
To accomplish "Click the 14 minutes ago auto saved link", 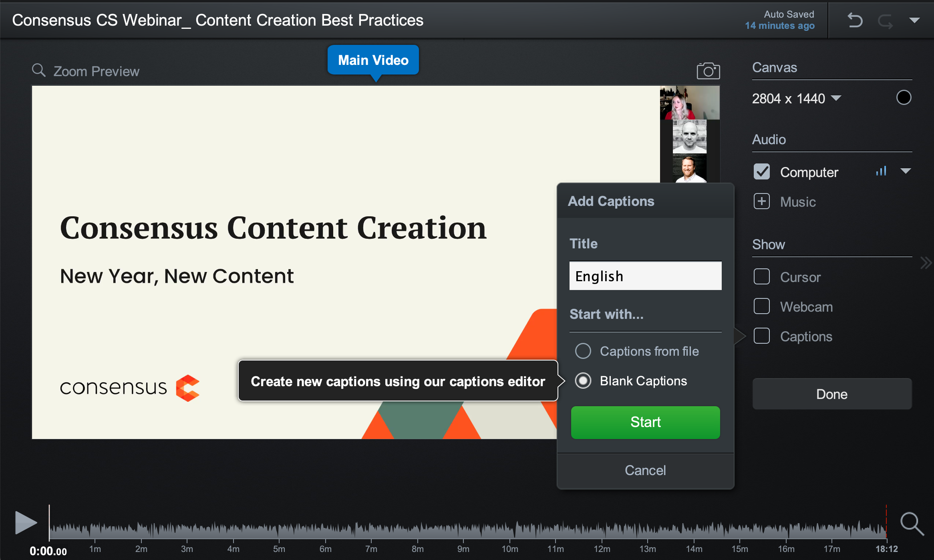I will (x=779, y=26).
